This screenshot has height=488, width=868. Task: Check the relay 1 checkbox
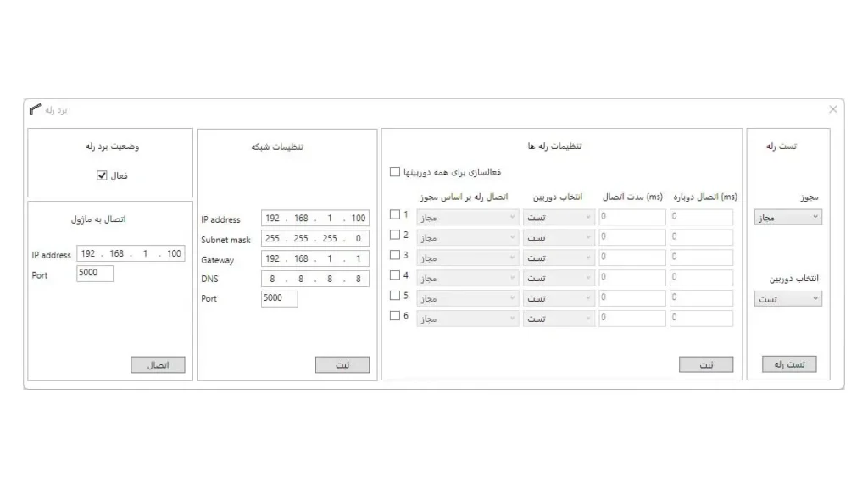(395, 215)
